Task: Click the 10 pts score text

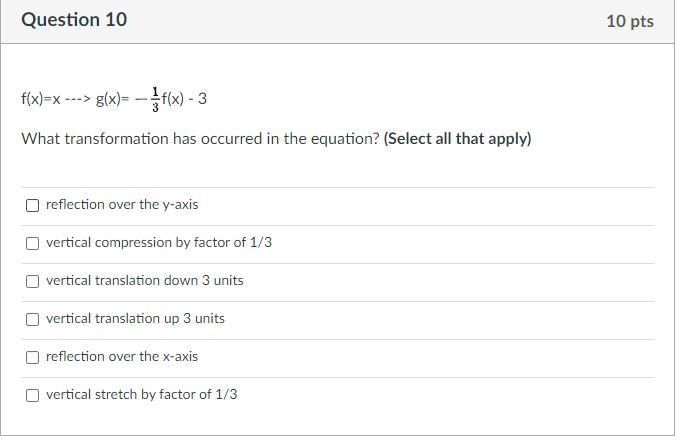Action: click(x=630, y=21)
